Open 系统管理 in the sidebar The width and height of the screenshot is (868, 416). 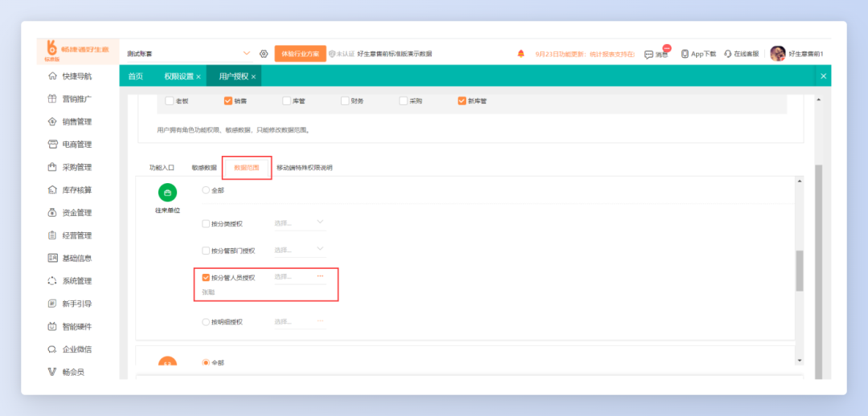[70, 280]
